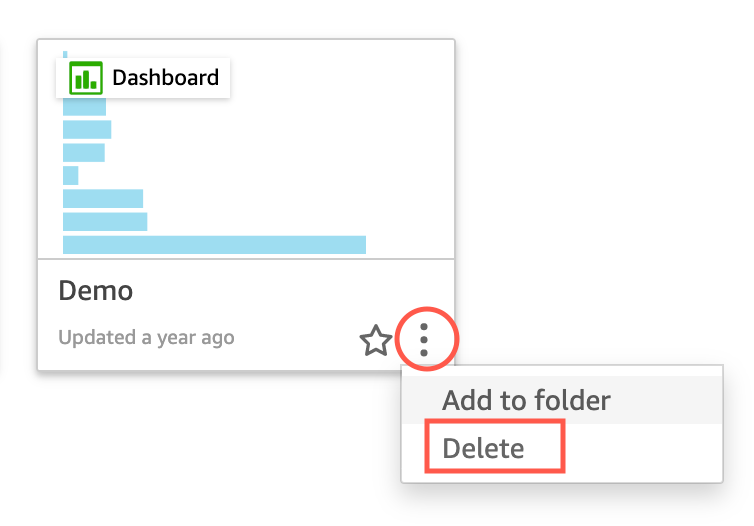Favorite the Demo dashboard with the star
754x526 pixels.
pos(375,341)
